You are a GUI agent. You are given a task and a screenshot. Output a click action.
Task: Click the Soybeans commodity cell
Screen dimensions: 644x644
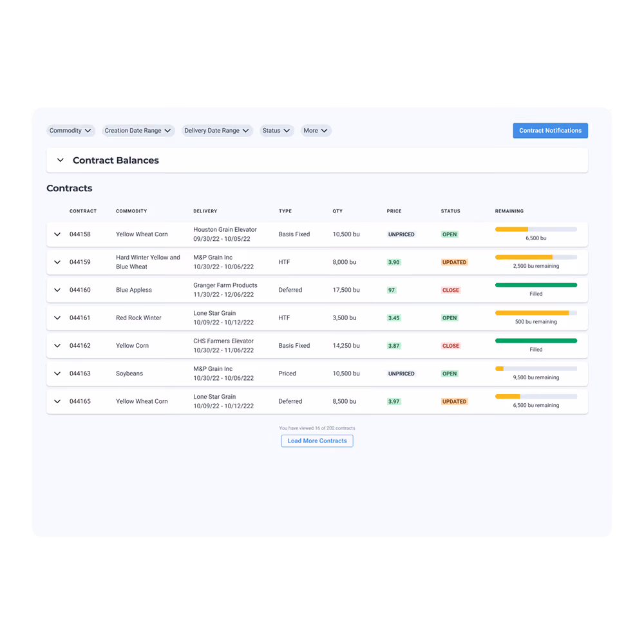(129, 374)
